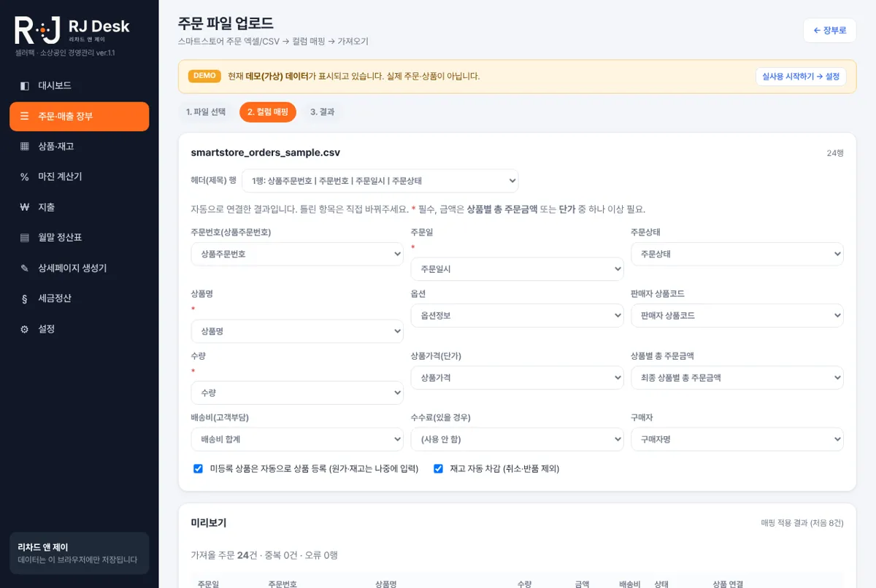The height and width of the screenshot is (588, 876).
Task: Open the 헤더(제목) 행 dropdown
Action: tap(380, 181)
